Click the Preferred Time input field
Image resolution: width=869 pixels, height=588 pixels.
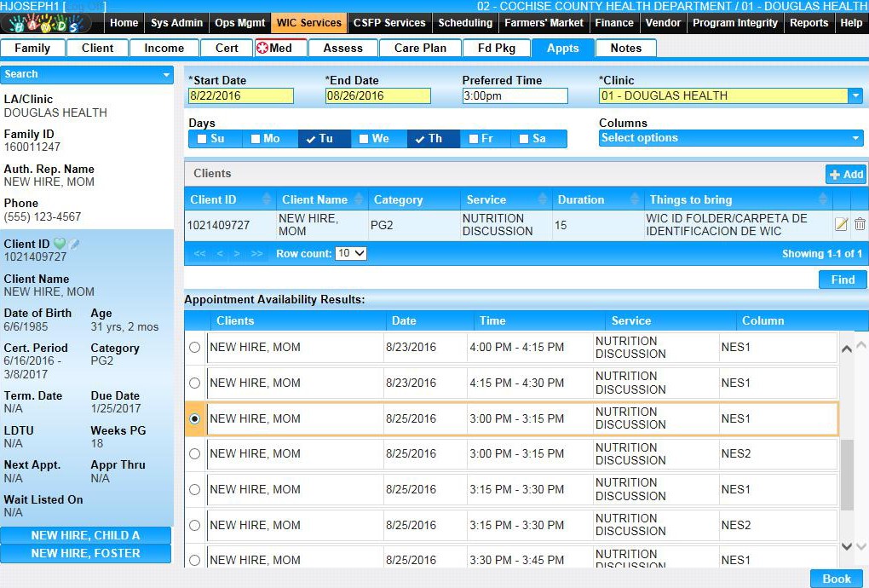point(515,96)
